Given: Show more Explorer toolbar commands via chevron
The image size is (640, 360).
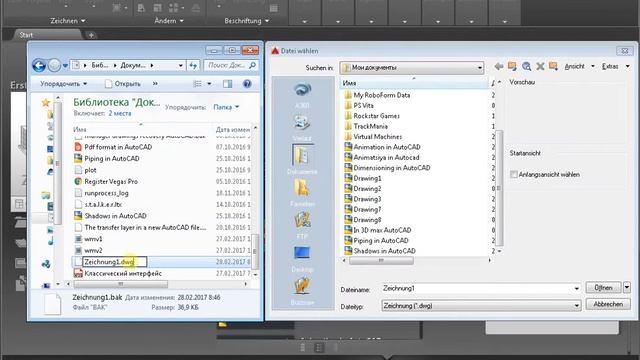Looking at the screenshot, I should tap(155, 84).
